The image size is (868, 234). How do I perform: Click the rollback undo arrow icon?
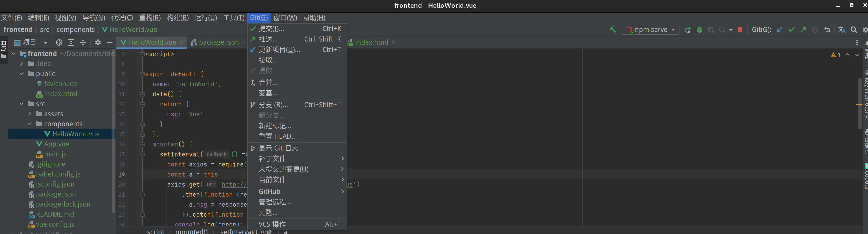coord(827,30)
